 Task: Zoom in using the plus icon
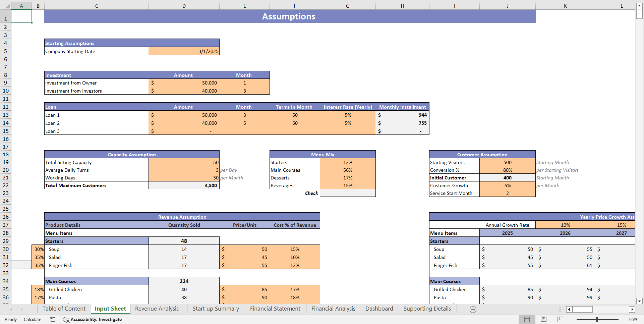tap(622, 319)
